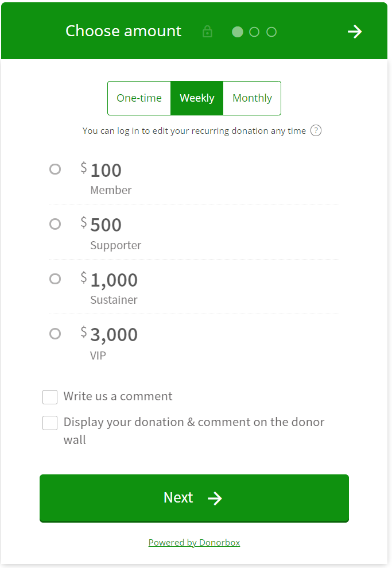Open the Powered by Donorbox link
This screenshot has width=392, height=568.
click(x=194, y=543)
